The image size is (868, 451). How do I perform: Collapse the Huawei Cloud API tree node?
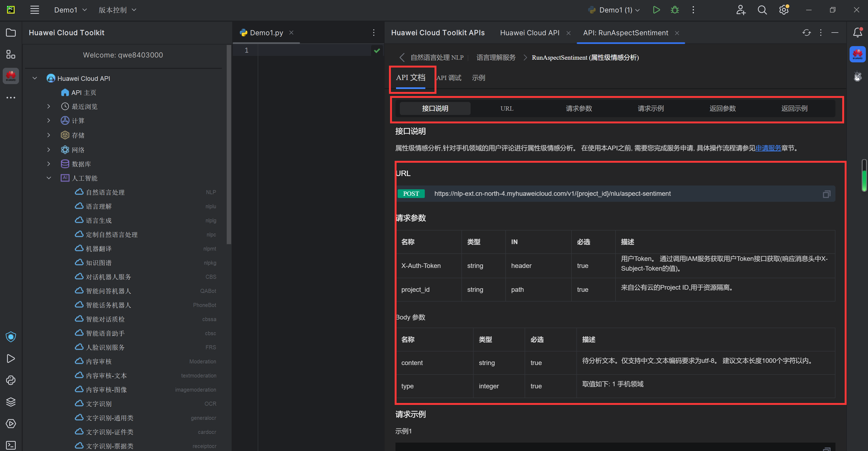point(35,78)
